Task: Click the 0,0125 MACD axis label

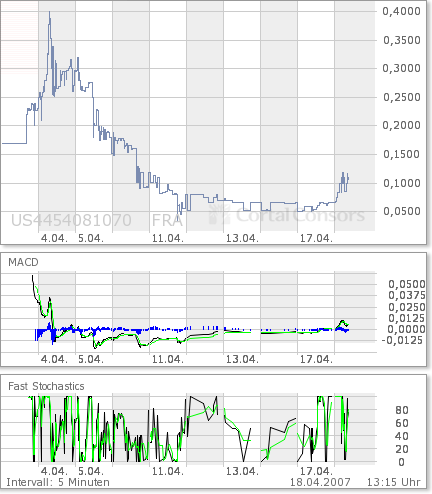Action: (x=407, y=318)
